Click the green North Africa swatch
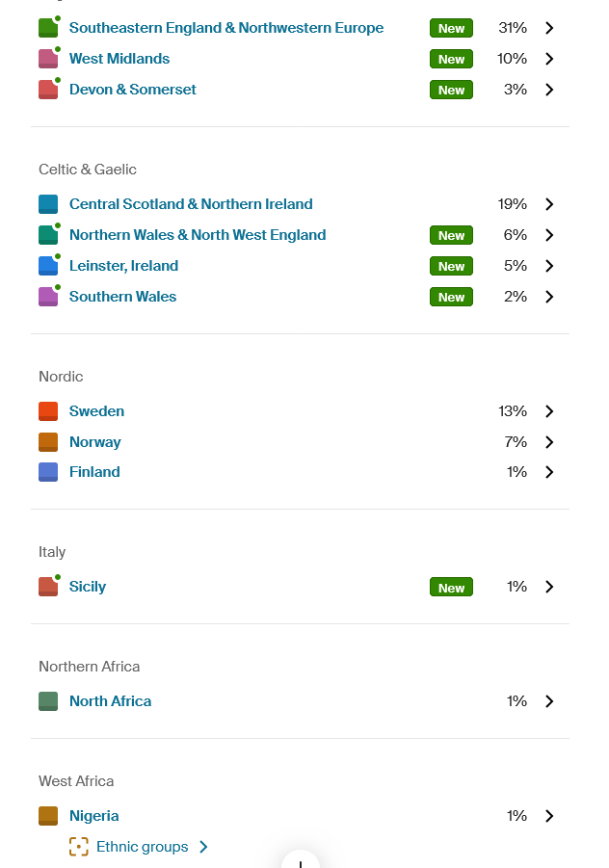609x868 pixels. click(x=48, y=701)
